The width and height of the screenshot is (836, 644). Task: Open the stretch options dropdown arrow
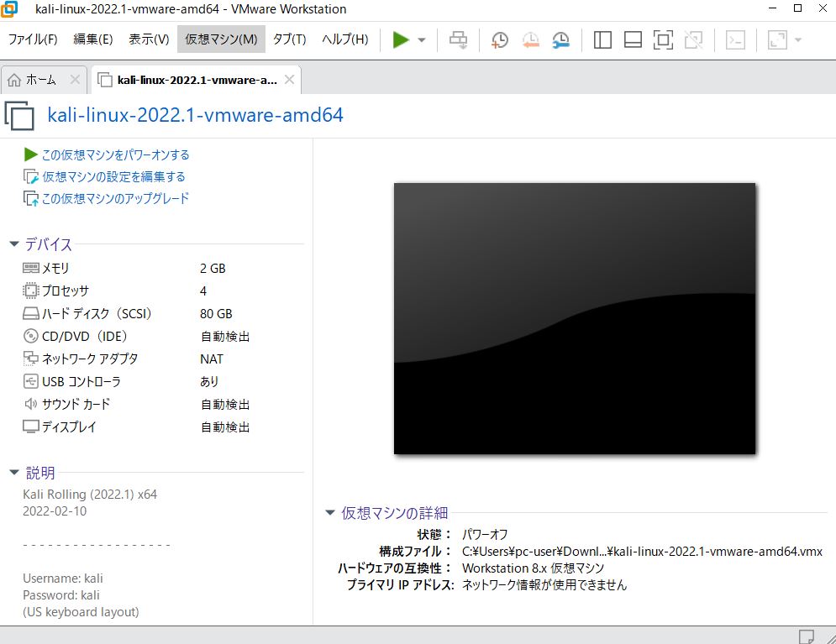click(798, 40)
